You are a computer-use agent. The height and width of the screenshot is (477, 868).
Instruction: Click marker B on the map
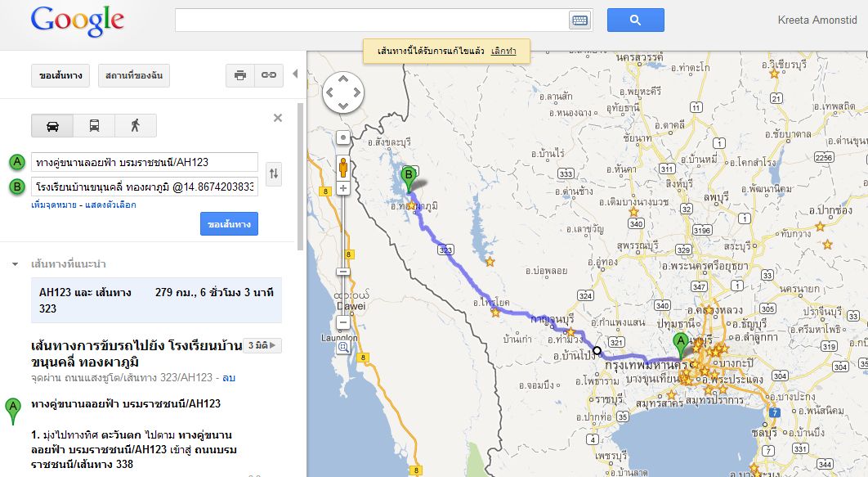pos(409,178)
